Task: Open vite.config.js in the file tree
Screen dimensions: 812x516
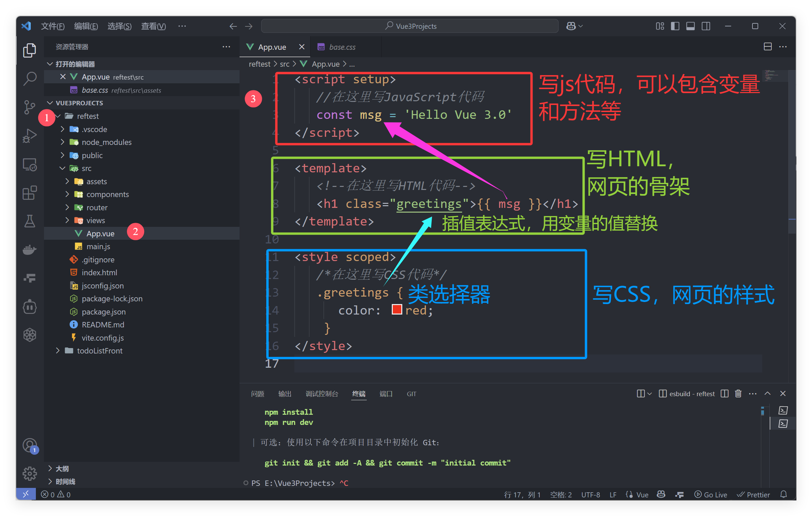Action: (x=142, y=338)
